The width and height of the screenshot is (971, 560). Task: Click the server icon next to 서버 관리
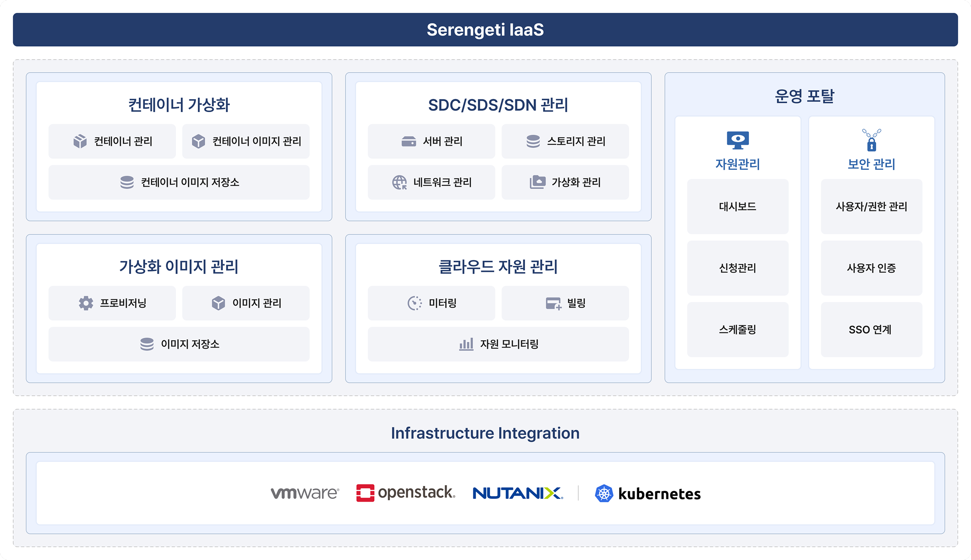click(409, 141)
